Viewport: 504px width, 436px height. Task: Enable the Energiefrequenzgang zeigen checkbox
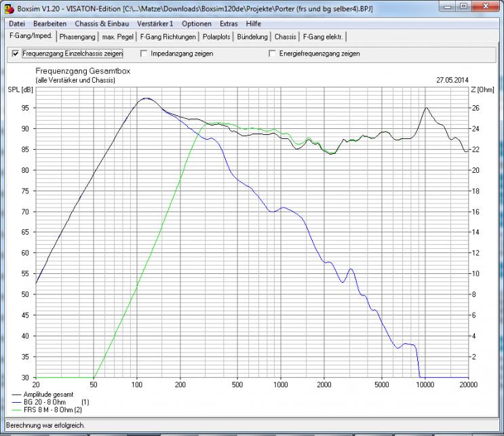click(273, 53)
